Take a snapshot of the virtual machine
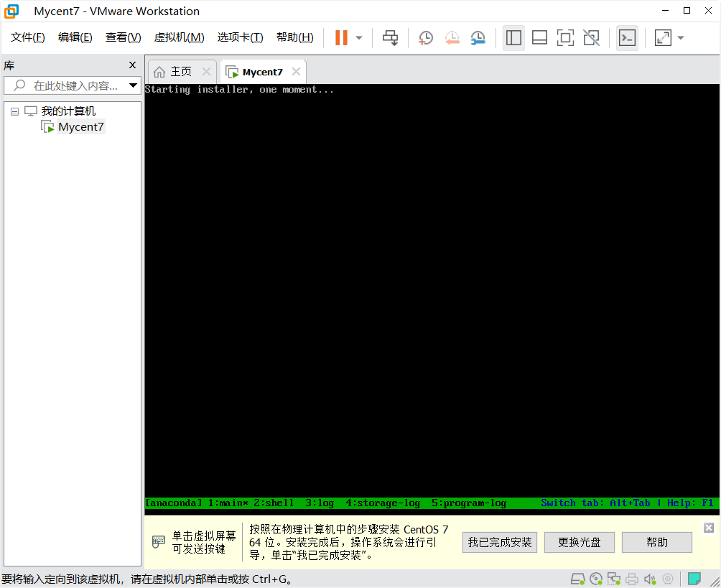Screen dimensions: 721x588 tap(426, 38)
